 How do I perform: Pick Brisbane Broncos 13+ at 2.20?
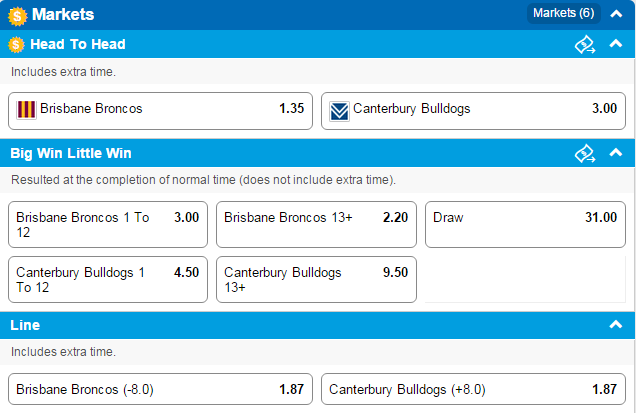[x=316, y=224]
